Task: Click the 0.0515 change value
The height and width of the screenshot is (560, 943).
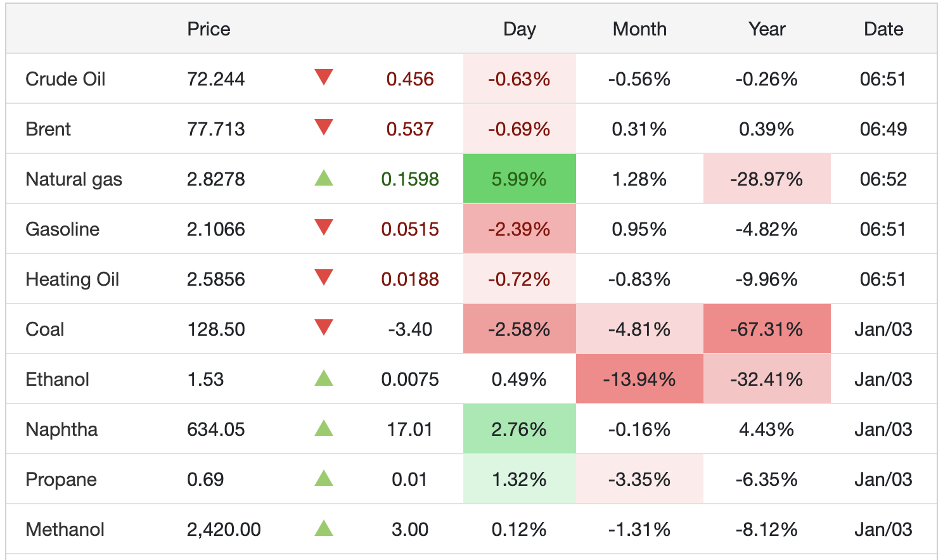Action: point(410,229)
